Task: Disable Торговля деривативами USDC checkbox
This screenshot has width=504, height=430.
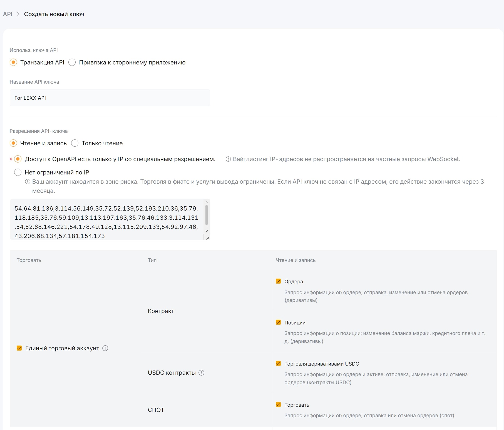Action: (x=278, y=363)
